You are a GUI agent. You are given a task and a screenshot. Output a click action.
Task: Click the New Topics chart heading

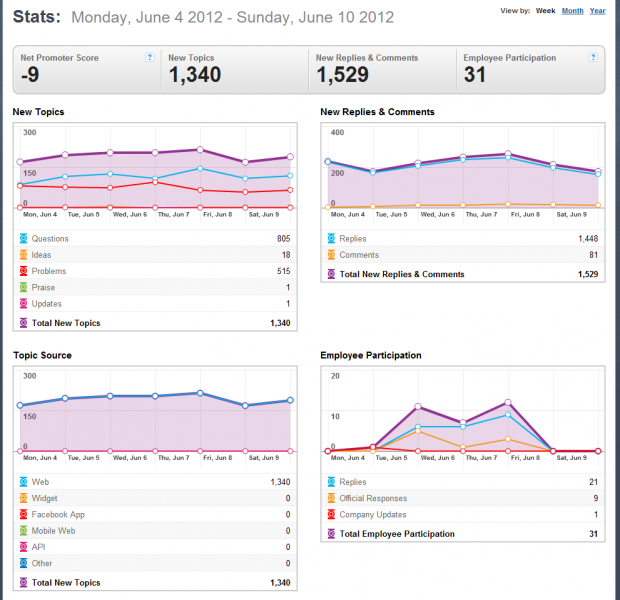(x=38, y=112)
